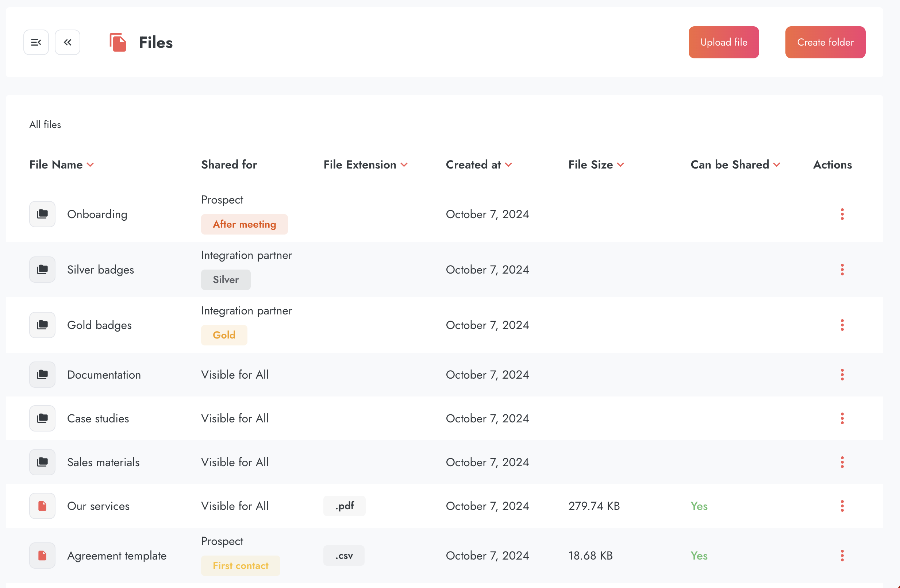This screenshot has height=588, width=900.
Task: Open actions menu for Gold badges row
Action: tap(842, 325)
